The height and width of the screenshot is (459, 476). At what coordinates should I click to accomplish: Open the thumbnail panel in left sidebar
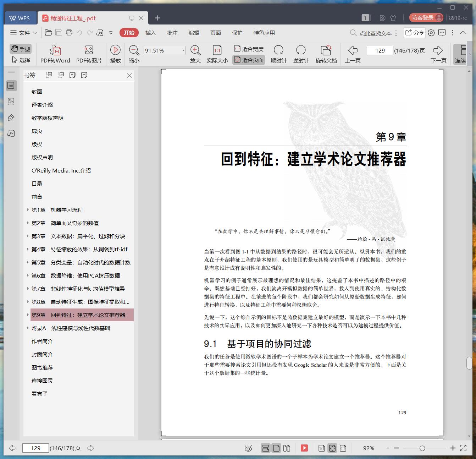coord(11,101)
